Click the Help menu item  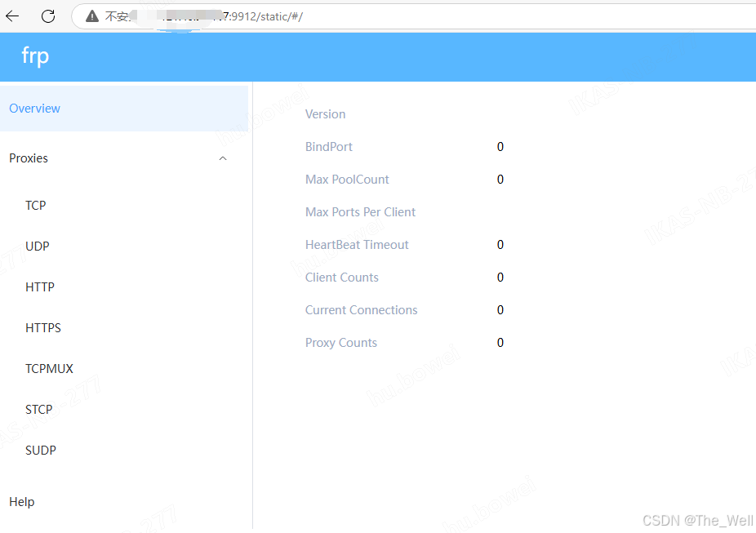22,502
